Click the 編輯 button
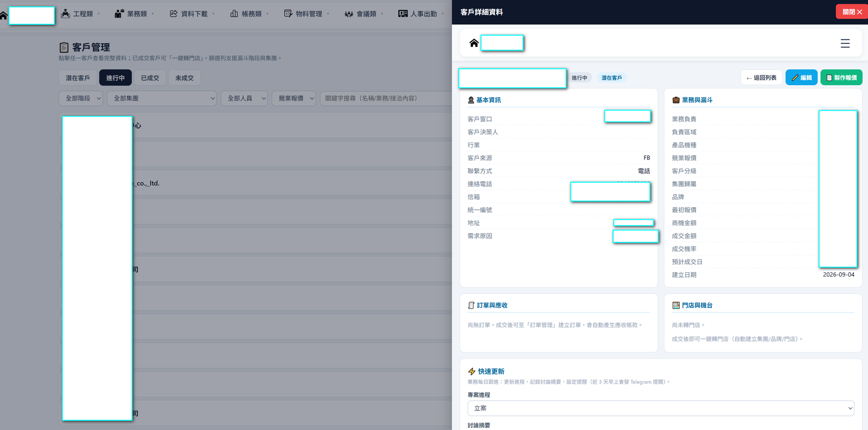The image size is (868, 430). (x=801, y=78)
